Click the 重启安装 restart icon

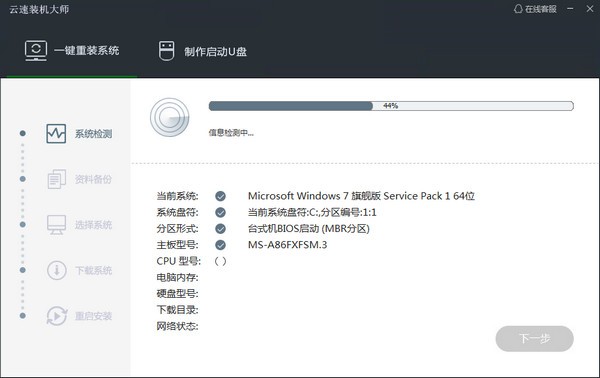pos(57,316)
